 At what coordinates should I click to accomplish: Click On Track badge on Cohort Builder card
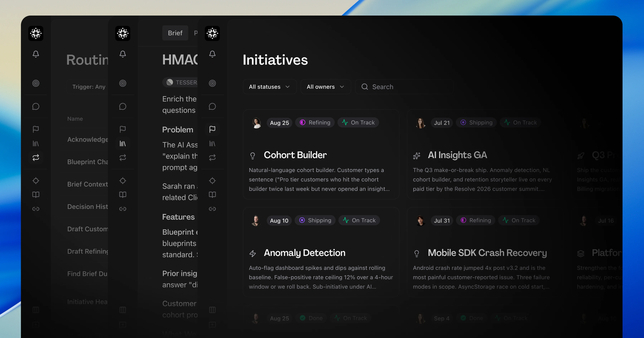[x=358, y=123]
